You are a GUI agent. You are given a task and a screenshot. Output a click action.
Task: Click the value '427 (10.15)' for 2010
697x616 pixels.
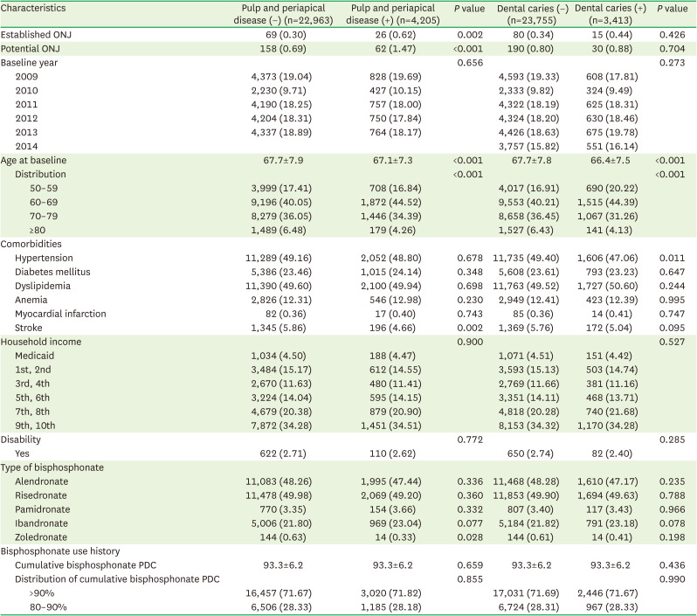pos(395,90)
